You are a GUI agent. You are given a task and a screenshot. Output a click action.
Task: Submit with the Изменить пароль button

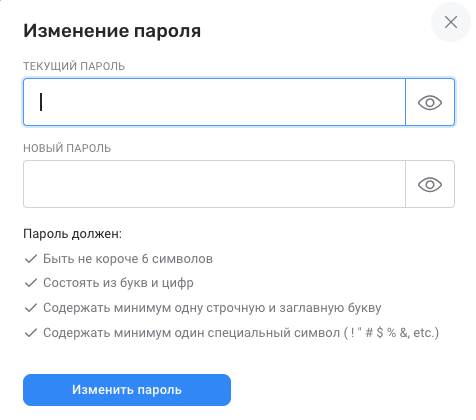click(x=127, y=390)
